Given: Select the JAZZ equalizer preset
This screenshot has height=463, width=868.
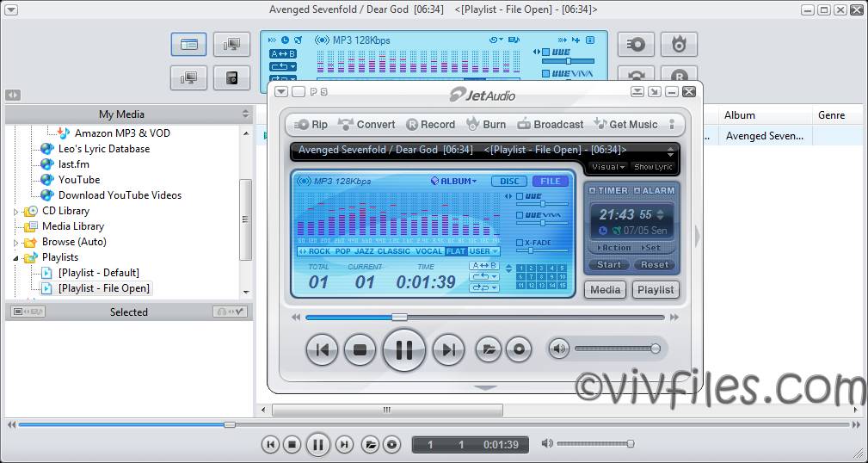Looking at the screenshot, I should coord(364,251).
